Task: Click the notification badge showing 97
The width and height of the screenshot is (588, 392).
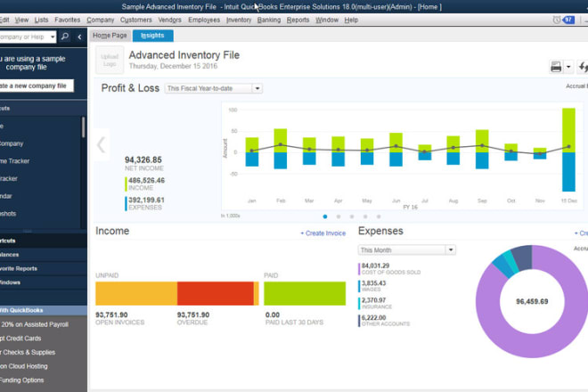Action: 568,20
